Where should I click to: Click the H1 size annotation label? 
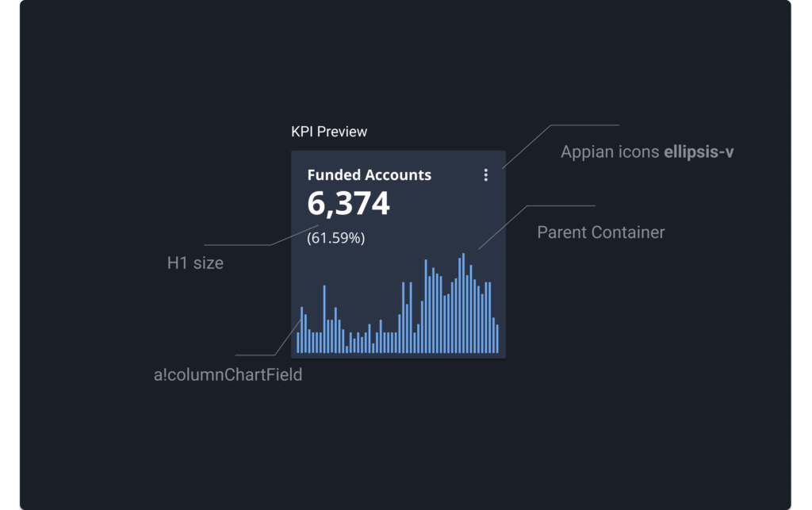point(195,263)
